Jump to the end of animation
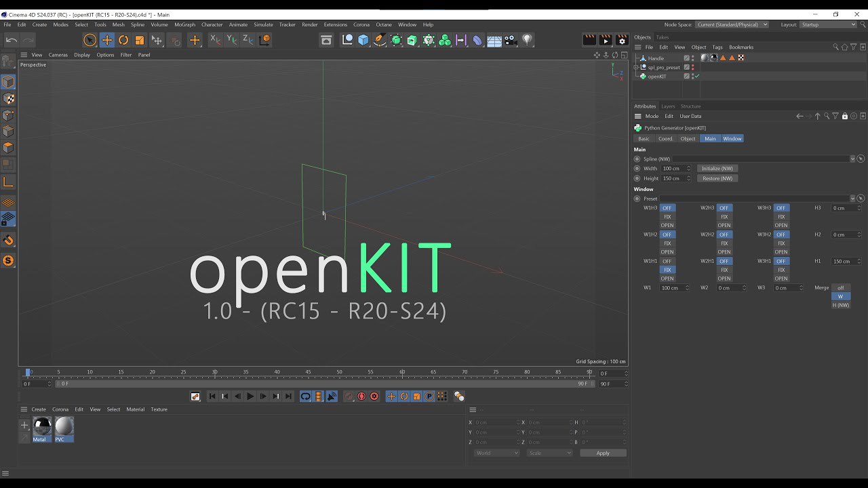The image size is (868, 488). pos(288,396)
